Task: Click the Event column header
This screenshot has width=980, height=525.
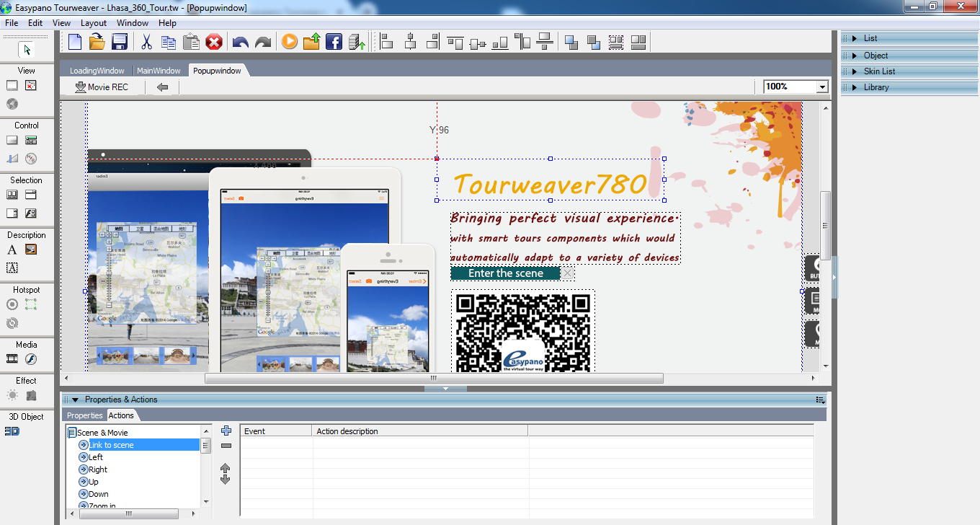Action: point(276,431)
